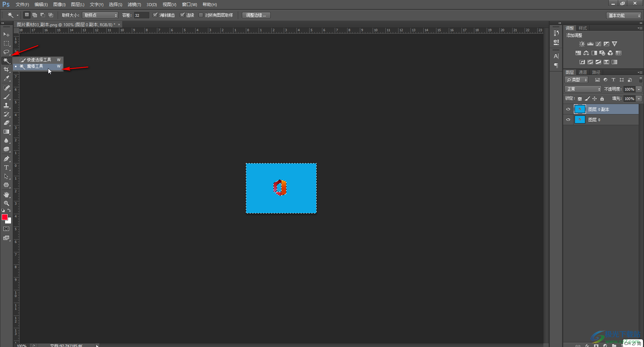Enable sampling all layers (对所有图层取样)

[201, 15]
